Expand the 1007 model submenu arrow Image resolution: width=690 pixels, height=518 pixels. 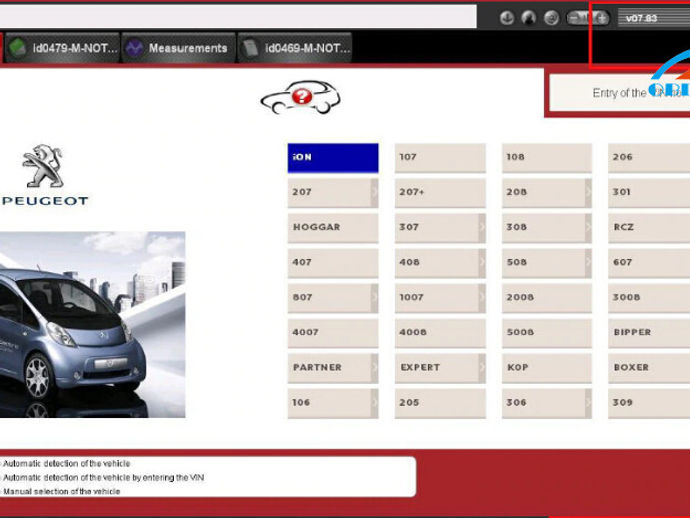pos(482,298)
